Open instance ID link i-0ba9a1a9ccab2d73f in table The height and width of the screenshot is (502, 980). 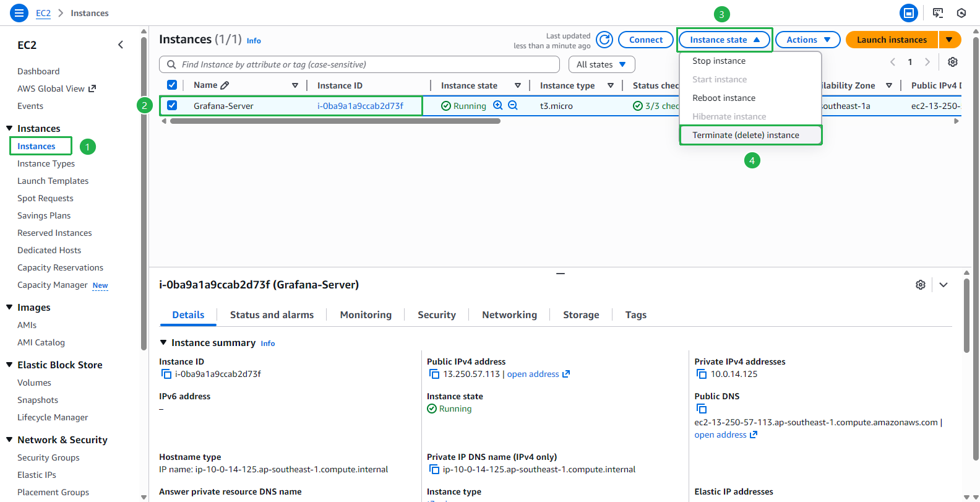(360, 106)
